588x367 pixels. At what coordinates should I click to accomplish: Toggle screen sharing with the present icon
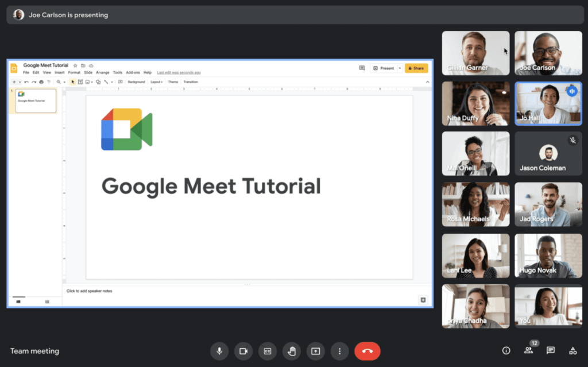pyautogui.click(x=315, y=351)
